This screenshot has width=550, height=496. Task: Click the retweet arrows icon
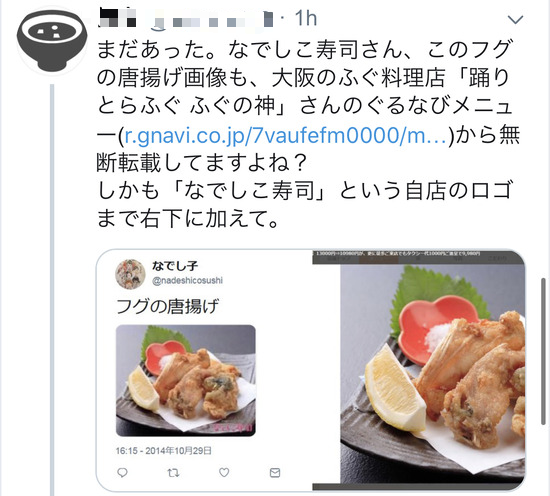pyautogui.click(x=173, y=473)
